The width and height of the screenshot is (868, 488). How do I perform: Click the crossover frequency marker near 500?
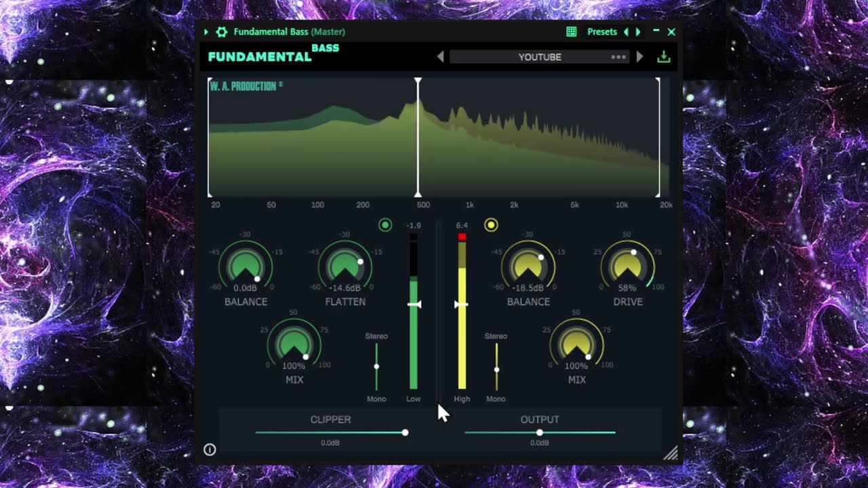coord(418,137)
